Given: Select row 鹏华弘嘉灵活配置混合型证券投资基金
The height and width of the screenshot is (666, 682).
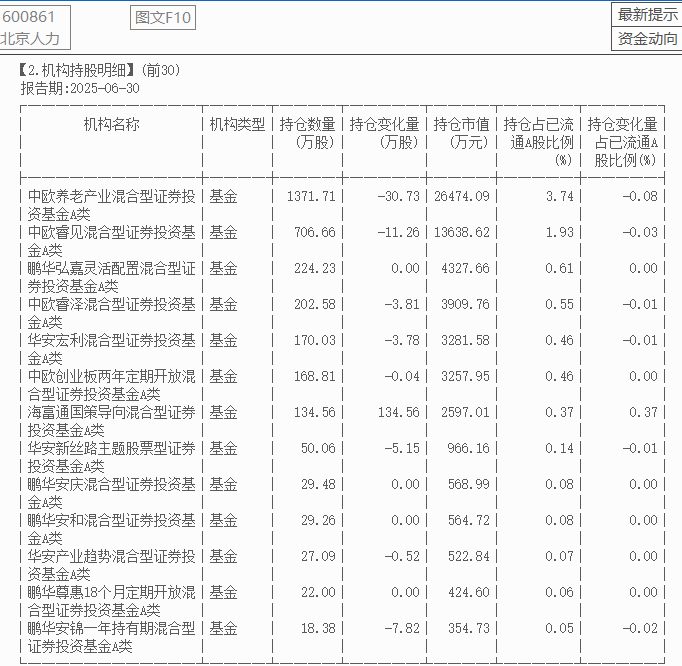Looking at the screenshot, I should pyautogui.click(x=342, y=277).
